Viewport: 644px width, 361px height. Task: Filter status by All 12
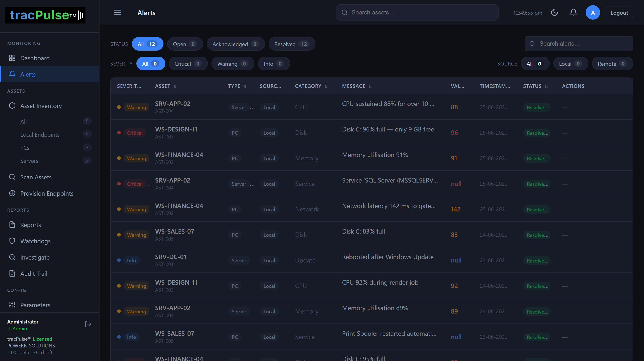(x=147, y=44)
